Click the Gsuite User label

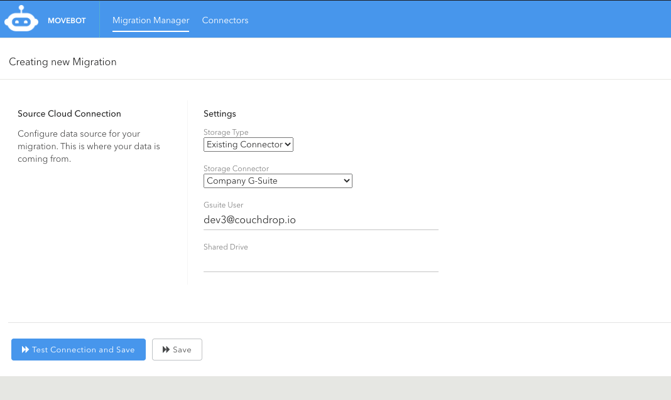(224, 205)
